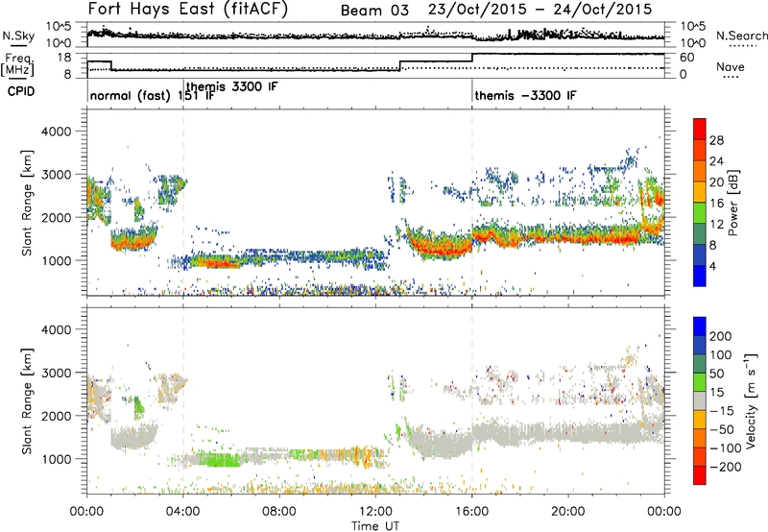
Task: Click the 08:00 time tick label
Action: coord(279,512)
